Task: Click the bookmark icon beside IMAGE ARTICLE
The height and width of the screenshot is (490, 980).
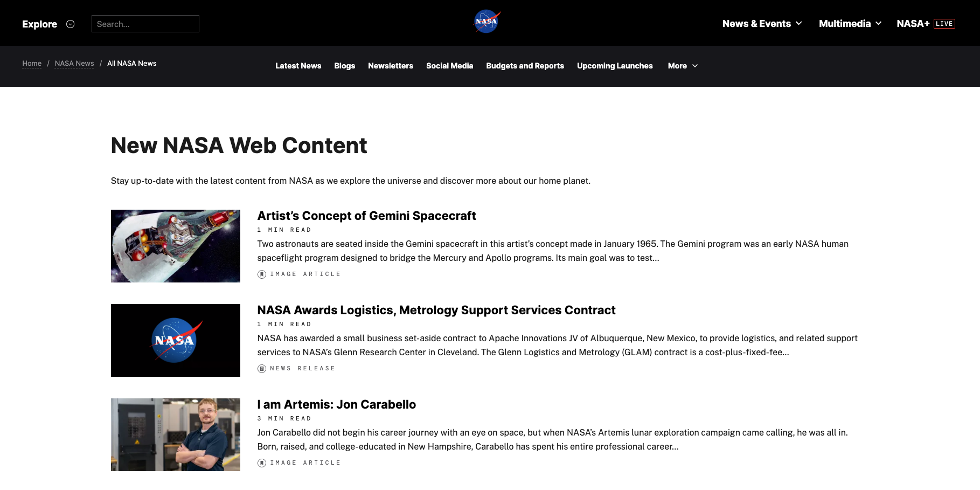Action: coord(262,274)
